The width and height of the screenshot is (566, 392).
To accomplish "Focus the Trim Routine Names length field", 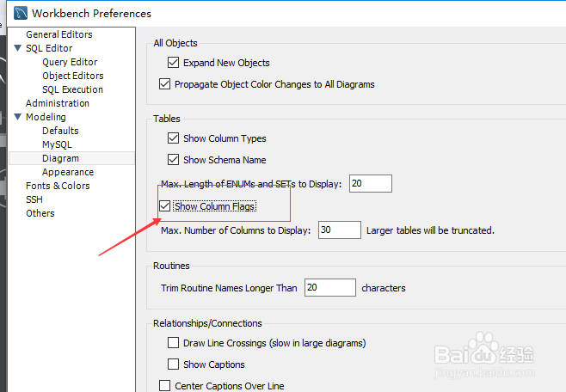I will pyautogui.click(x=330, y=287).
